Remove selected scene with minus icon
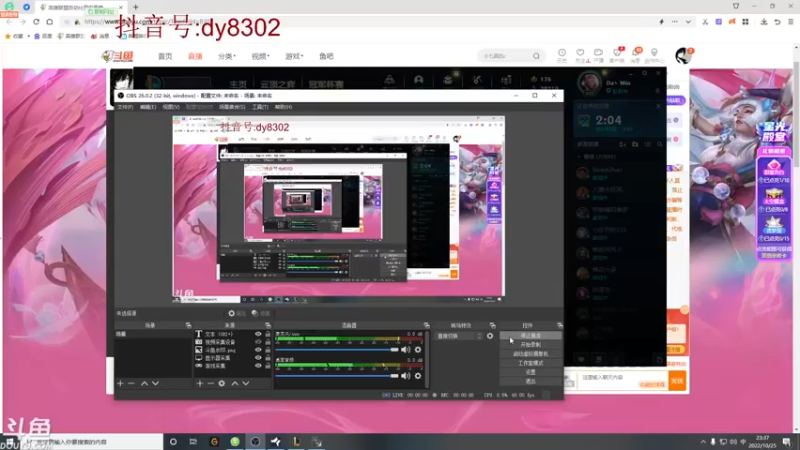Screen dimensions: 800x450 (x=132, y=383)
